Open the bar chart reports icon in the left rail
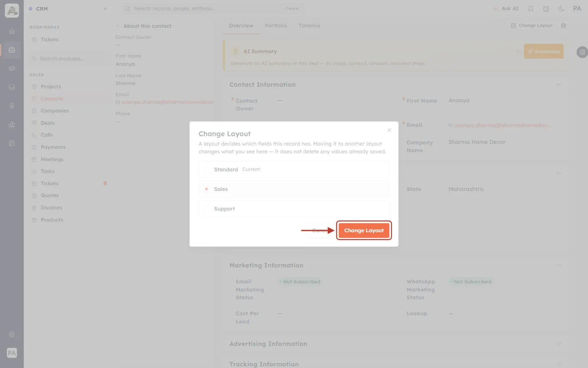588x368 pixels. [12, 125]
